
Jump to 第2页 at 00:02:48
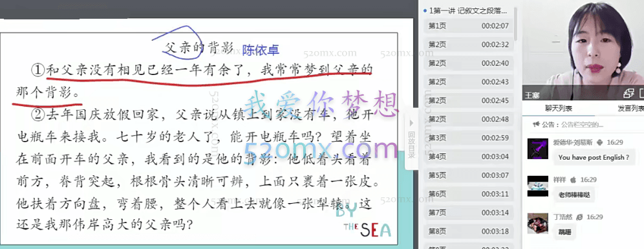coord(468,119)
